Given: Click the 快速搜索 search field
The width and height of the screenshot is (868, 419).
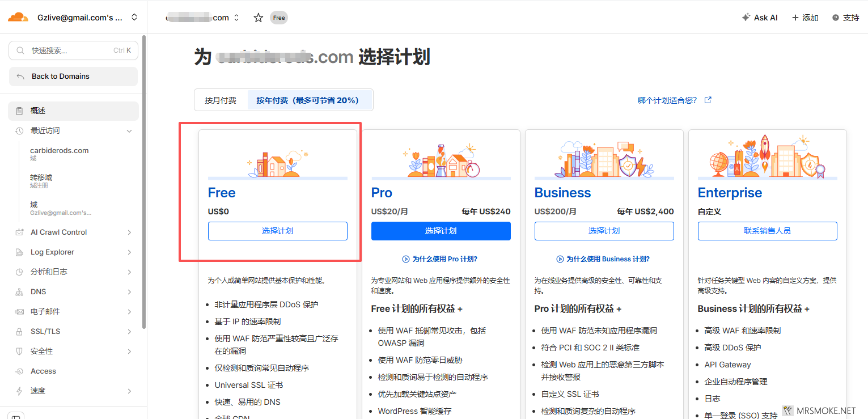Looking at the screenshot, I should point(73,50).
